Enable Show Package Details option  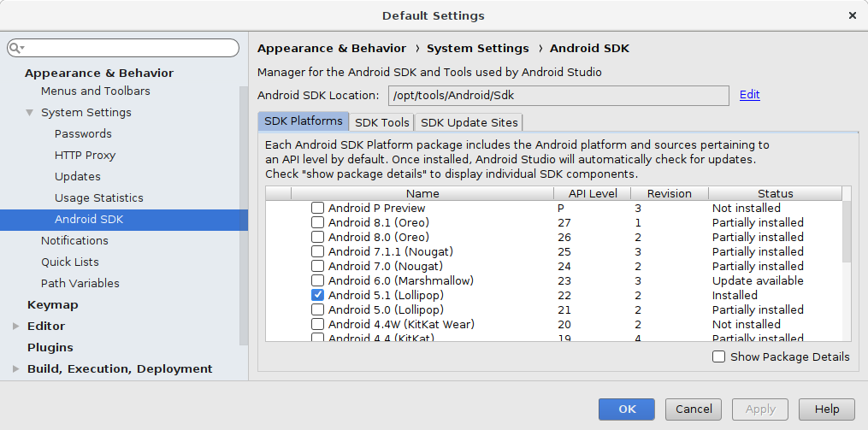tap(719, 356)
